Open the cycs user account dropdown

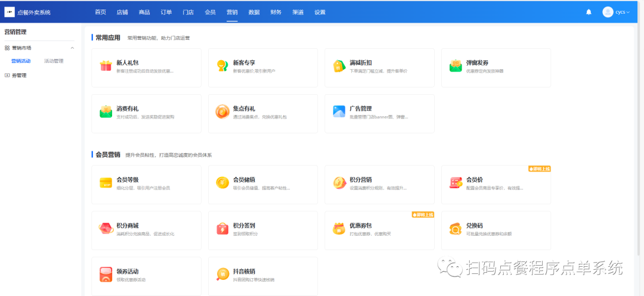617,12
